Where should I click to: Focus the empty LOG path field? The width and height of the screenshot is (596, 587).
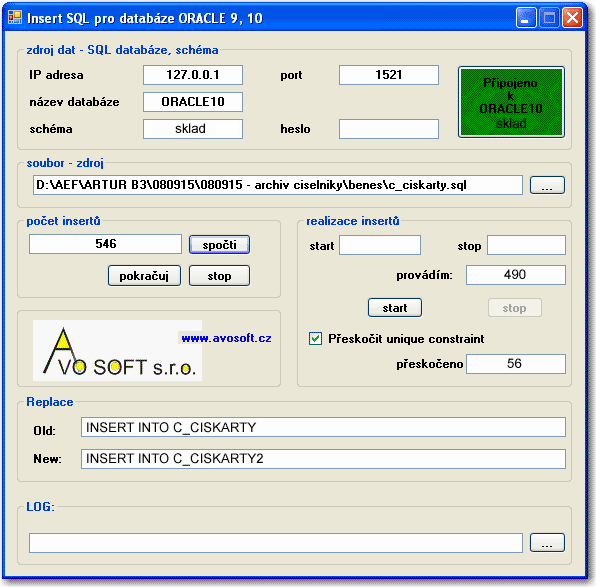pyautogui.click(x=276, y=543)
